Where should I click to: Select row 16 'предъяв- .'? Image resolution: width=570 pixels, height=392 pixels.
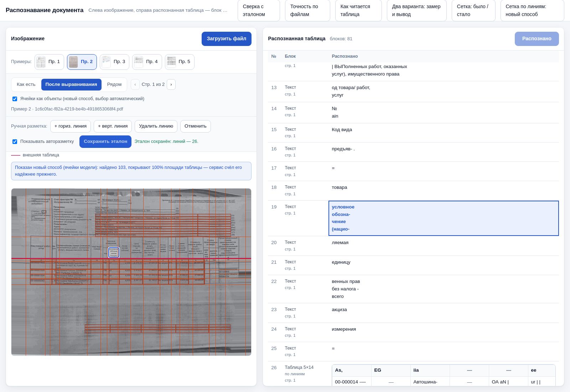click(413, 152)
